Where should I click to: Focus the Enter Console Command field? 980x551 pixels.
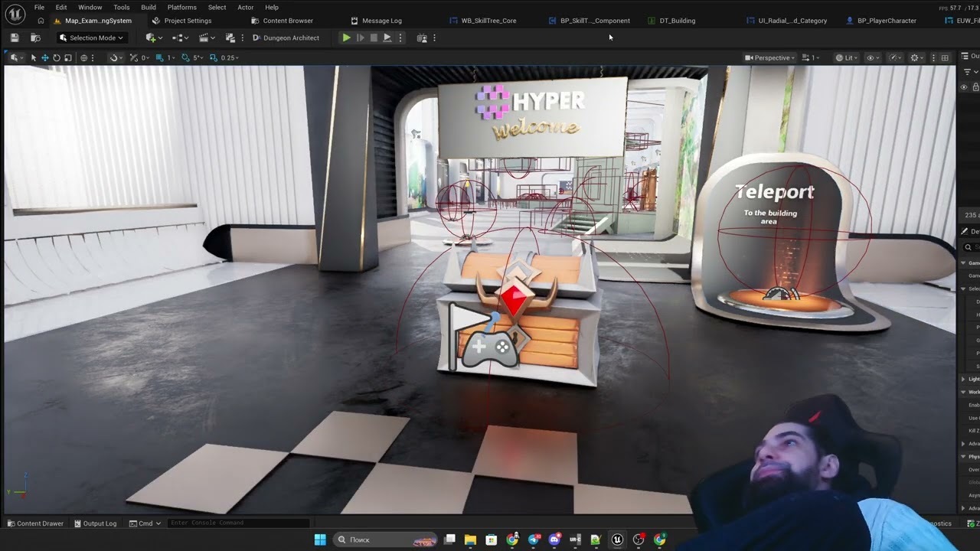(239, 523)
